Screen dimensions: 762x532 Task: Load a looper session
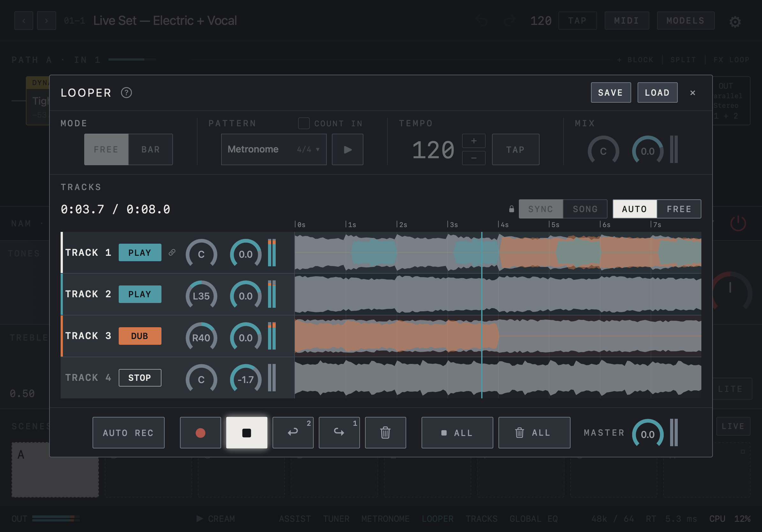pos(657,92)
